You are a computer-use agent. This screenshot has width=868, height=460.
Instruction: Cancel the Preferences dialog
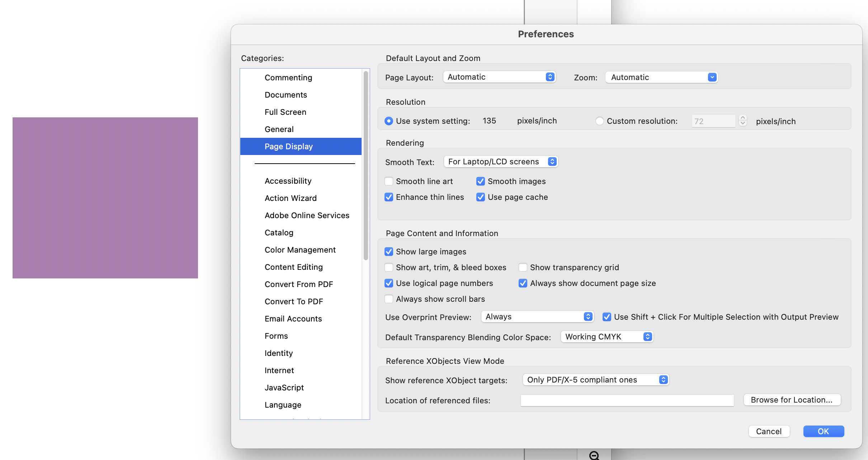pyautogui.click(x=769, y=431)
